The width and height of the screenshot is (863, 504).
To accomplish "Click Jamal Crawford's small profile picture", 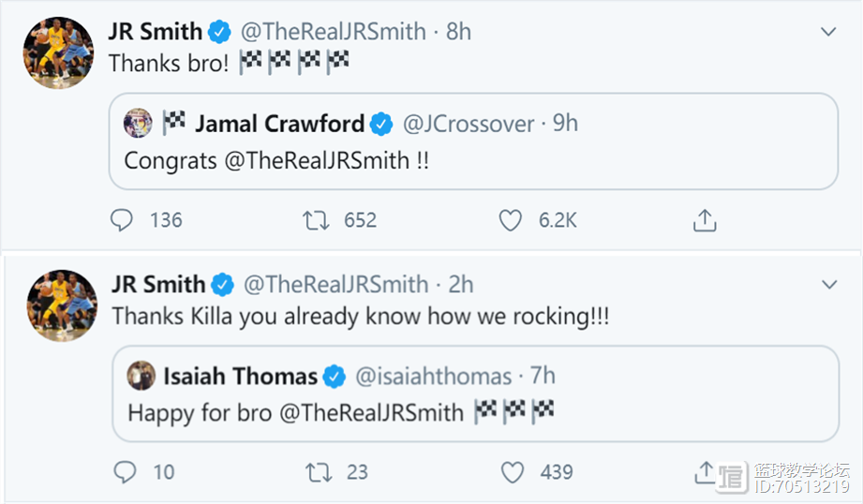I will pyautogui.click(x=139, y=123).
